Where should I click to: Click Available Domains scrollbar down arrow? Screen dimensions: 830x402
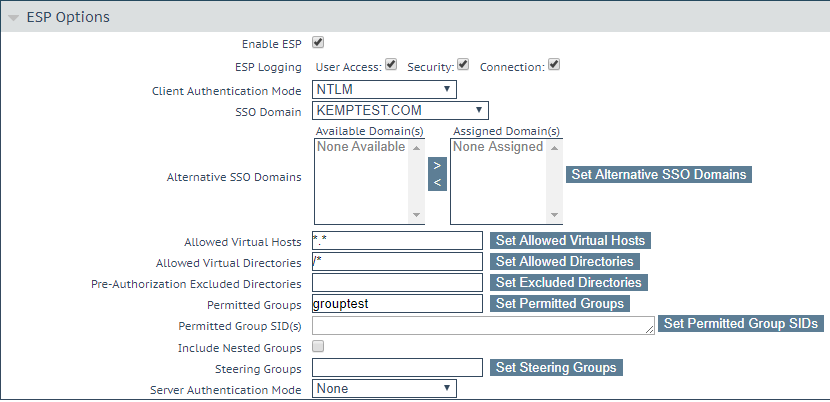tap(416, 215)
